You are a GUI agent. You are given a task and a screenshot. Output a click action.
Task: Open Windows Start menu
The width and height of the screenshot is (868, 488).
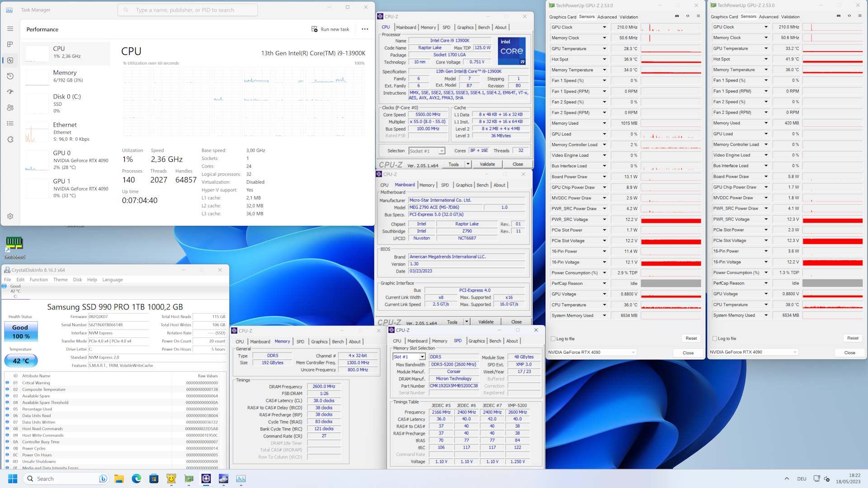point(13,479)
